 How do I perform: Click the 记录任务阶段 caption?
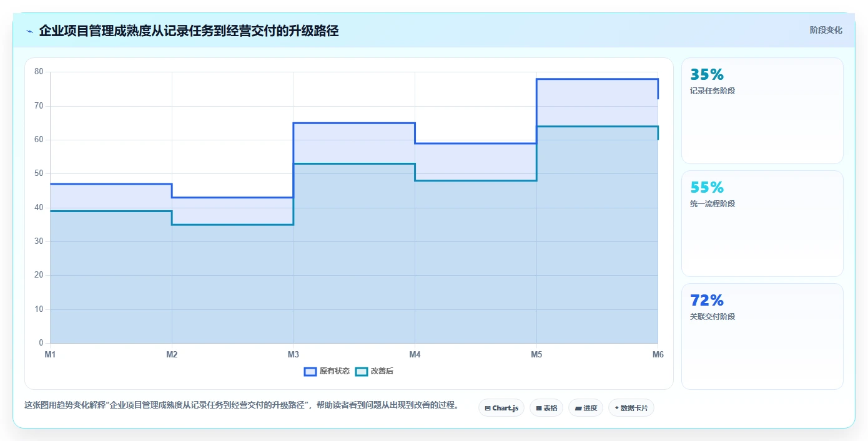coord(713,91)
